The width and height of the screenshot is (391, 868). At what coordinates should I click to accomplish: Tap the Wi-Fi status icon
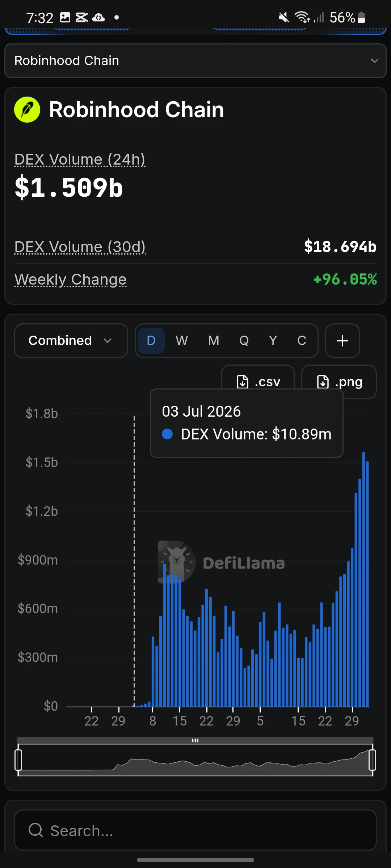pyautogui.click(x=302, y=17)
